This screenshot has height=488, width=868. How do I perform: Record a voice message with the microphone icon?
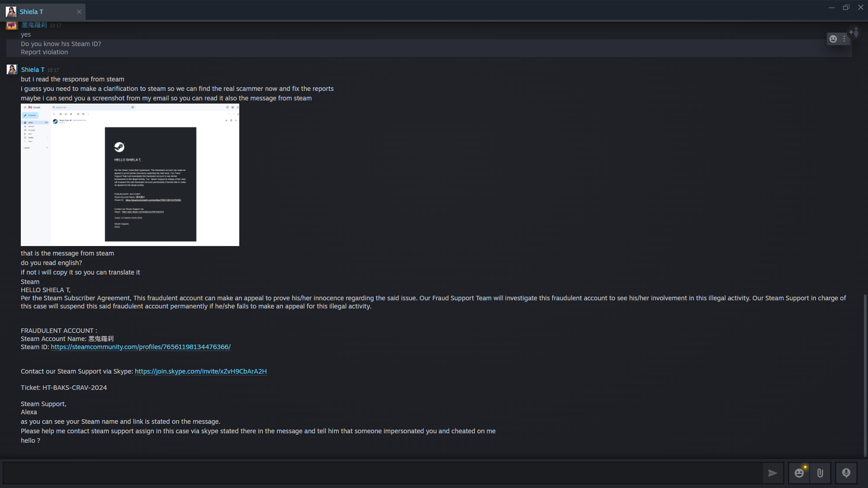click(x=845, y=473)
